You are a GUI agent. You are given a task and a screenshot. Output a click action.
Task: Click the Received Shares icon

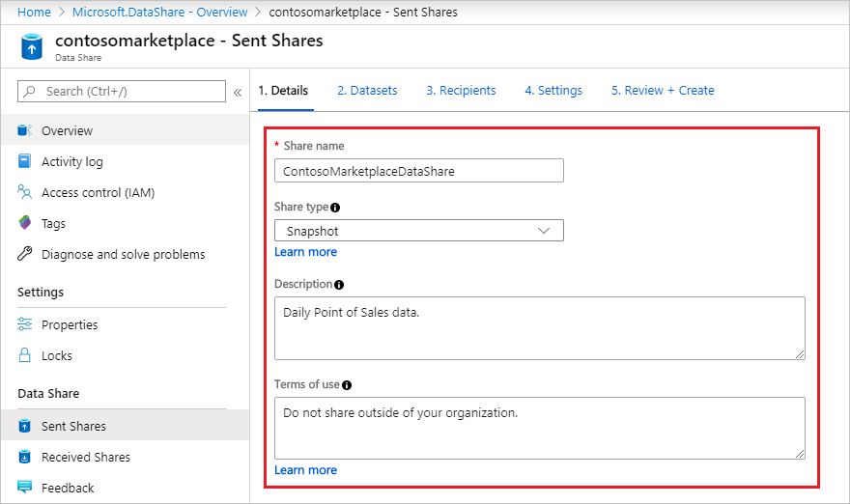(25, 457)
